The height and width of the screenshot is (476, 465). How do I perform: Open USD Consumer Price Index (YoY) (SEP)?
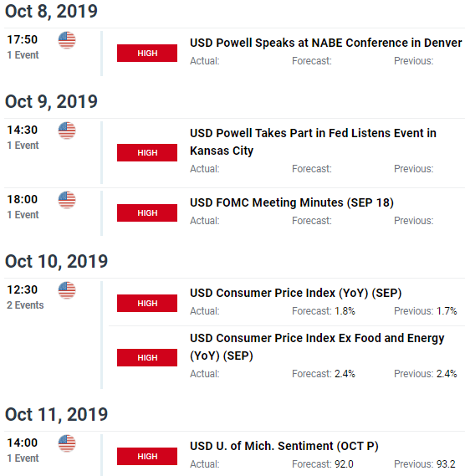point(295,293)
